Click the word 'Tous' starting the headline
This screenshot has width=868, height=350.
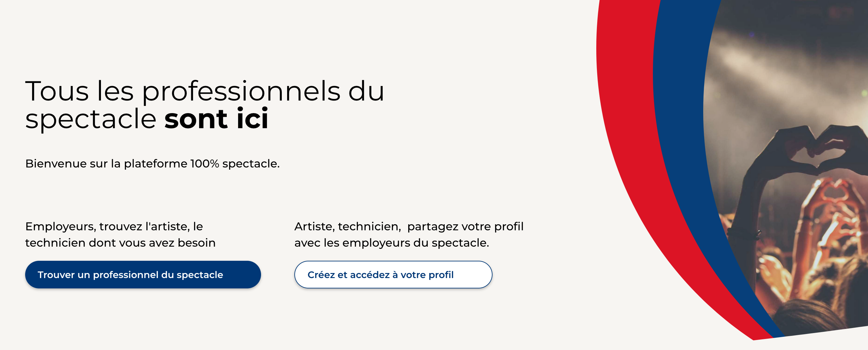pos(57,91)
